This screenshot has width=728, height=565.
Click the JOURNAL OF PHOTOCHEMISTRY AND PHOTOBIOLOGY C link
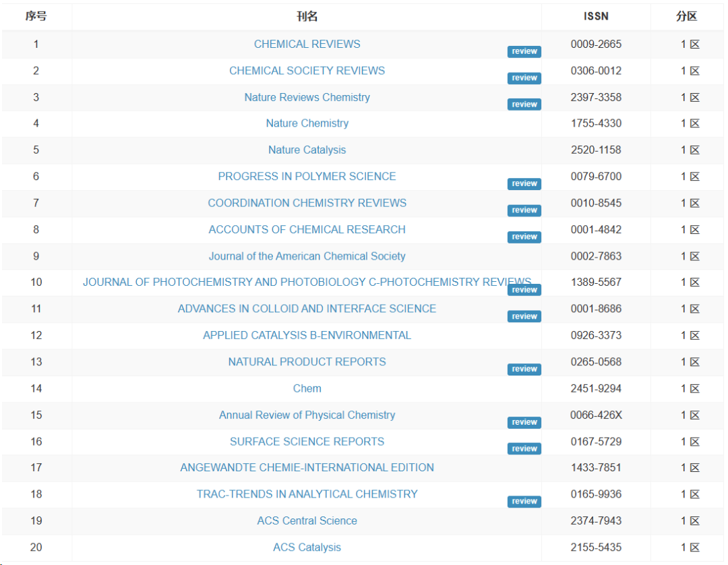tap(307, 282)
